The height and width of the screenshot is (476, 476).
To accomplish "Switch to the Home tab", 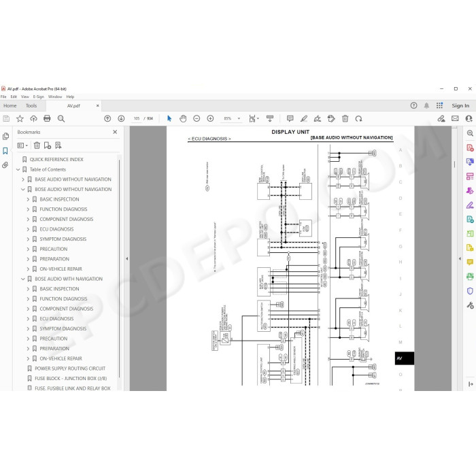I will pyautogui.click(x=10, y=105).
